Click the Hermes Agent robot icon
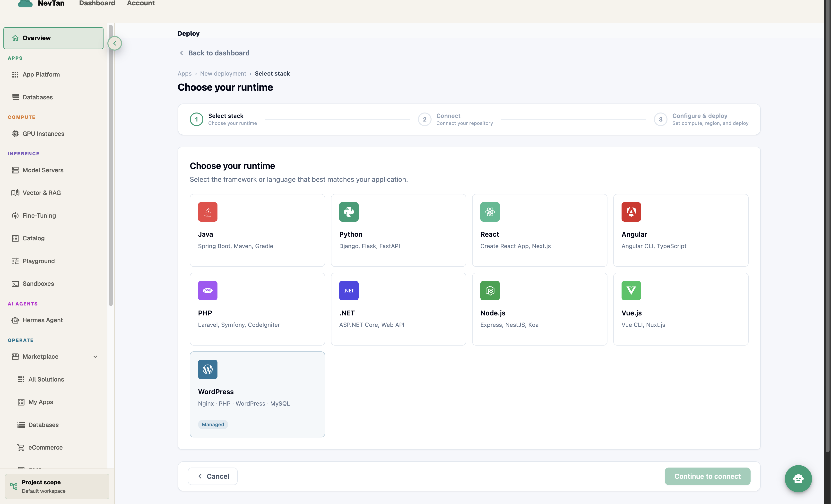Viewport: 831px width, 504px height. point(15,320)
